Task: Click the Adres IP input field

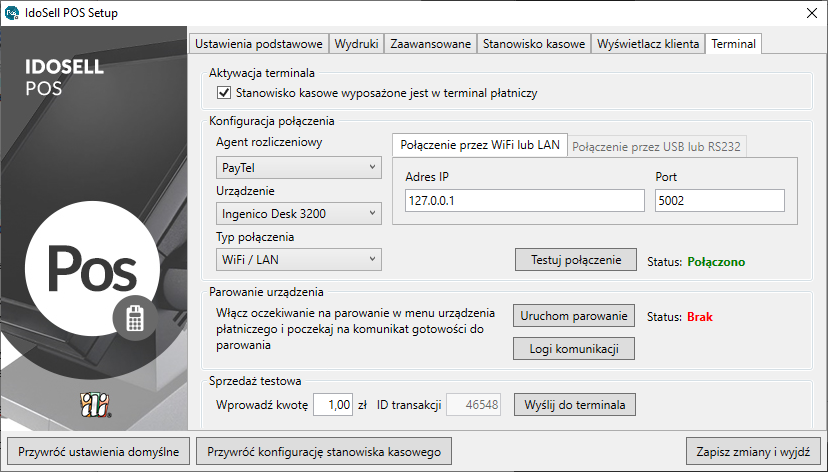Action: pyautogui.click(x=525, y=201)
